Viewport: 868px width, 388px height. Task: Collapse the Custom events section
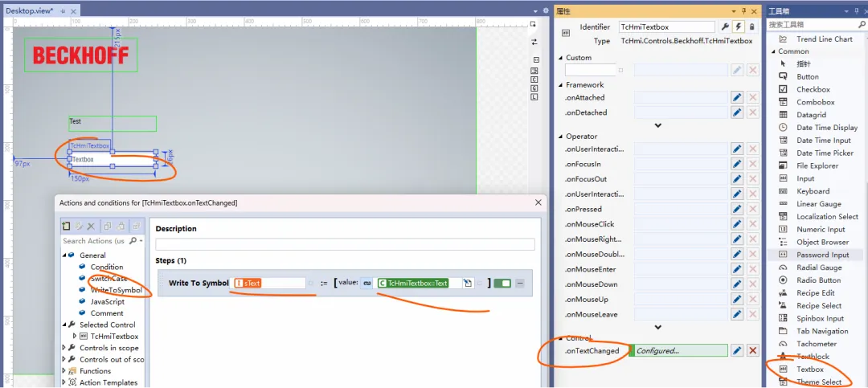click(x=561, y=58)
